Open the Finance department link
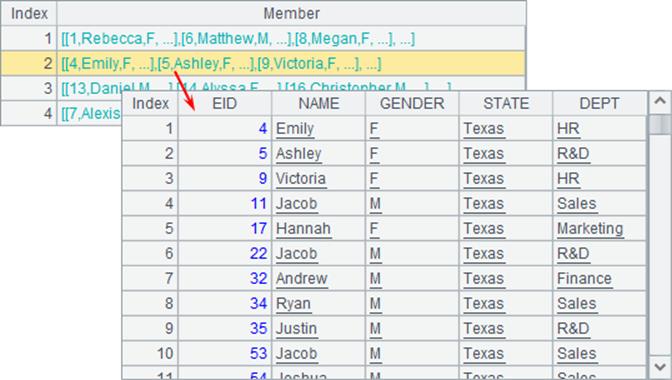 pyautogui.click(x=584, y=278)
